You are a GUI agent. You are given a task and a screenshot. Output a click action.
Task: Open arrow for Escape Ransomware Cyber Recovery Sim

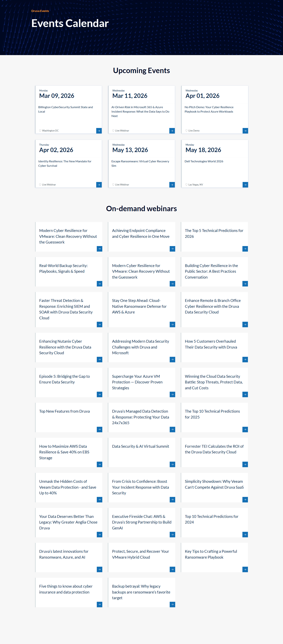click(172, 185)
